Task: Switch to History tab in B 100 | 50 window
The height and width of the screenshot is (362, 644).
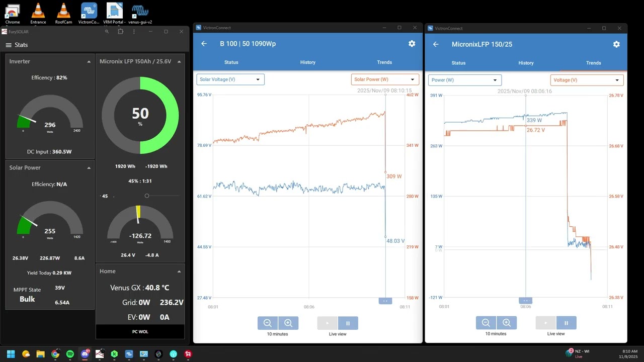Action: pos(308,62)
